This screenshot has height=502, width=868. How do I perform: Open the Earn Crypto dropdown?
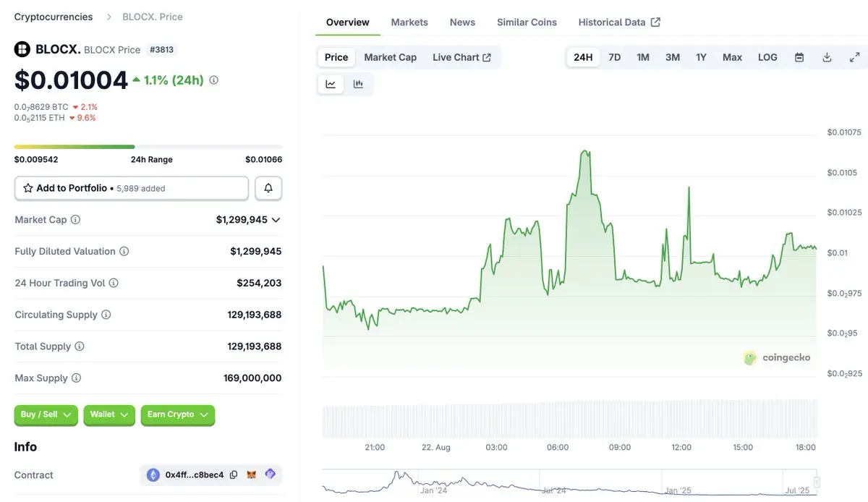point(178,415)
